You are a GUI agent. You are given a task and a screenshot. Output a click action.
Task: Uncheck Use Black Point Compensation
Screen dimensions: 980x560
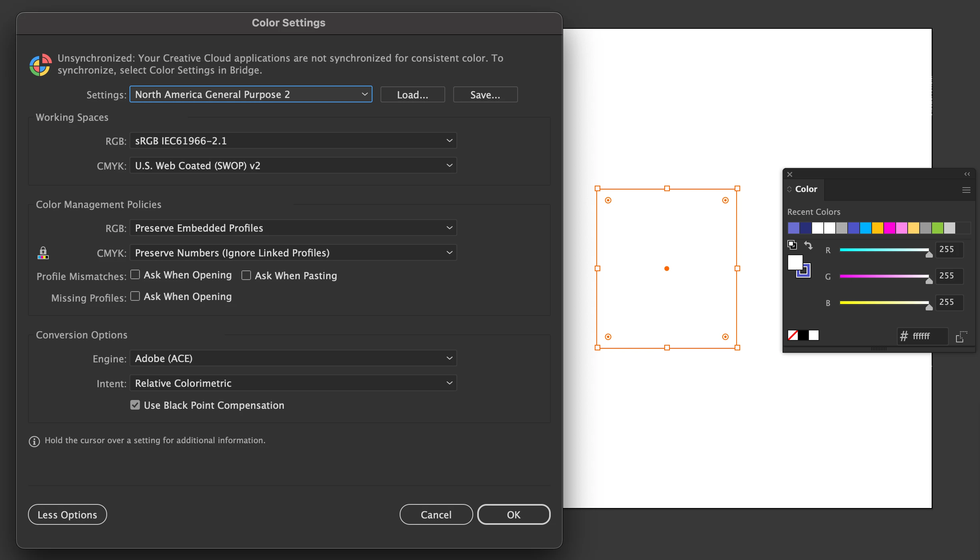coord(135,405)
